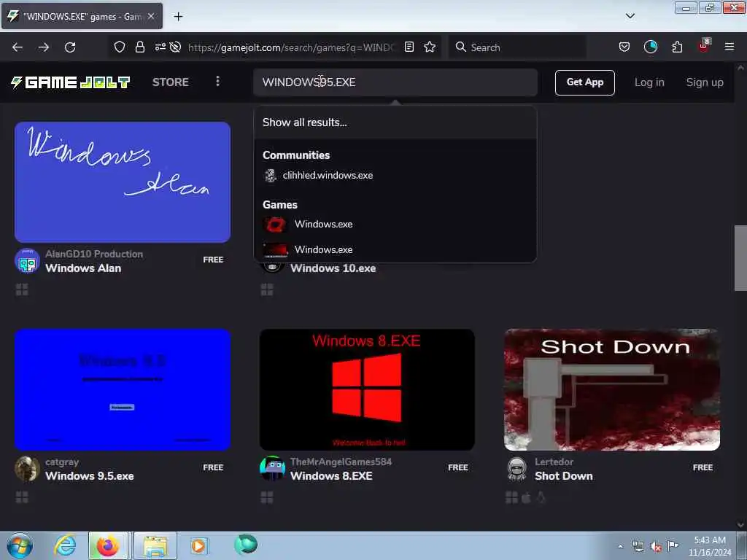Launch Internet Explorer from the taskbar

[x=65, y=545]
